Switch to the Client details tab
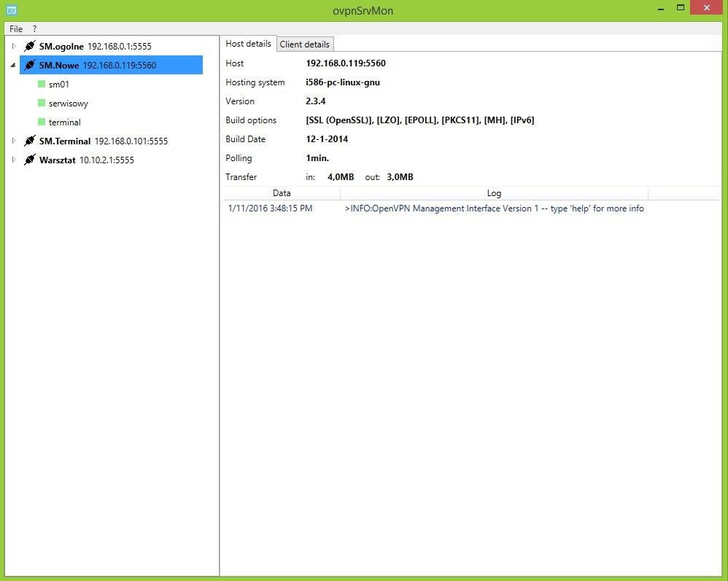The height and width of the screenshot is (581, 728). pyautogui.click(x=305, y=44)
